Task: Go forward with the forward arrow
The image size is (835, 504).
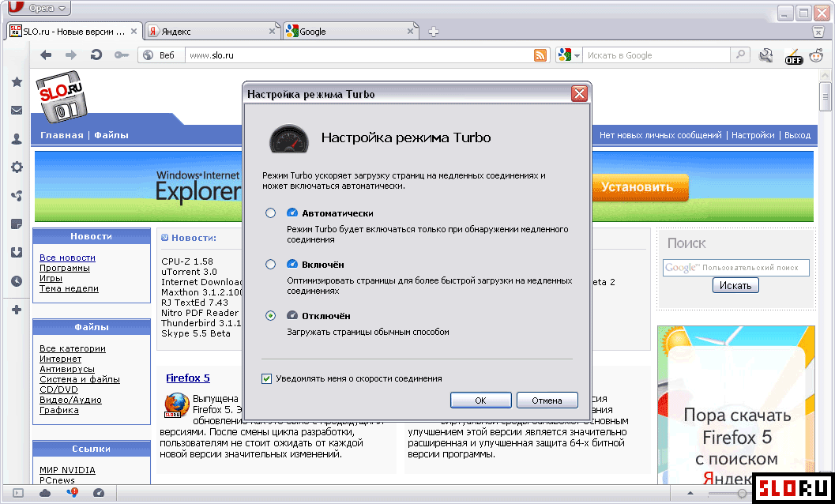Action: tap(71, 55)
